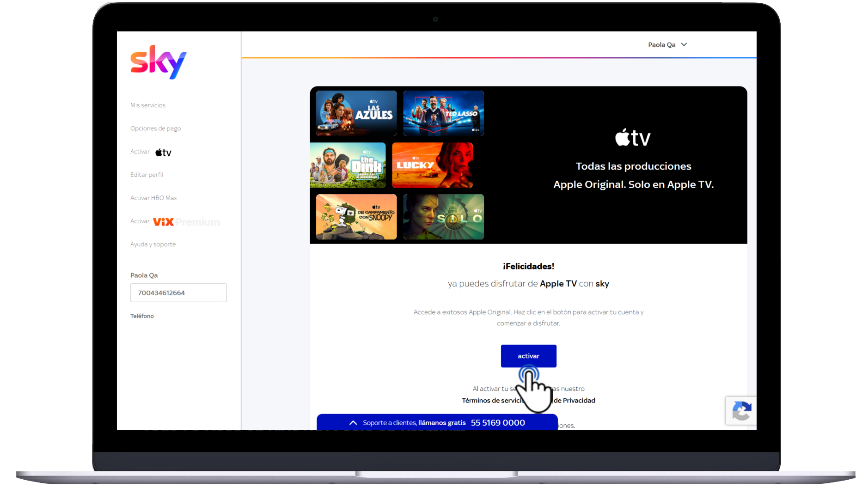The height and width of the screenshot is (488, 868).
Task: Click the account number field 700434612664
Action: [178, 293]
